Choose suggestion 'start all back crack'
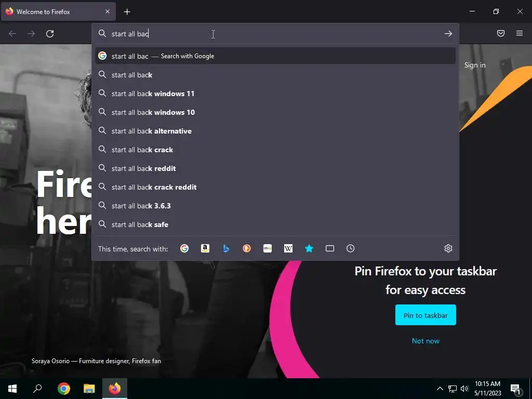Viewport: 532px width, 399px height. tap(275, 150)
